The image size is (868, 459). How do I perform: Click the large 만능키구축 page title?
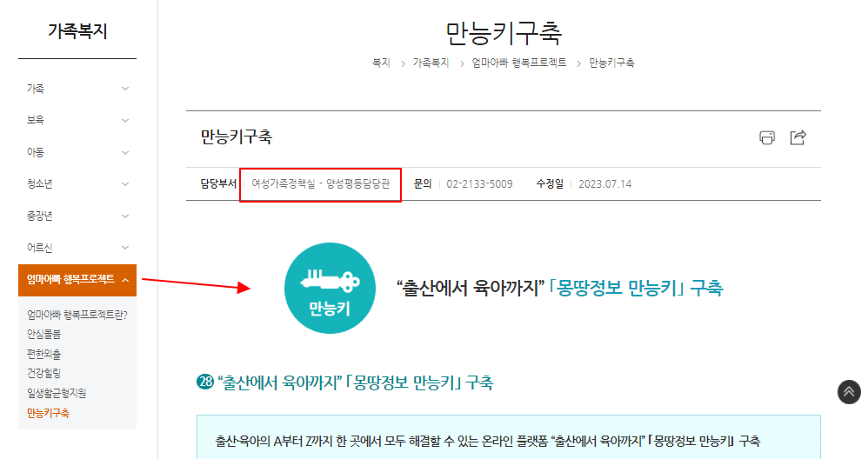click(504, 33)
